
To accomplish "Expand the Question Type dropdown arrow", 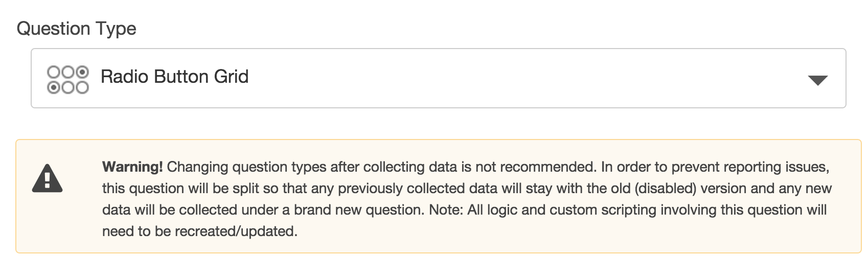I will pos(817,80).
